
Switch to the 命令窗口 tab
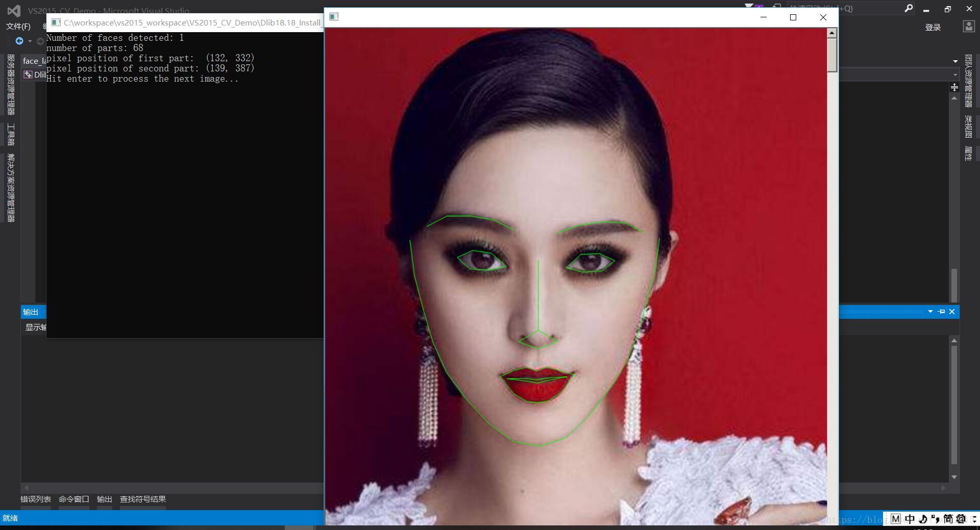[x=73, y=499]
